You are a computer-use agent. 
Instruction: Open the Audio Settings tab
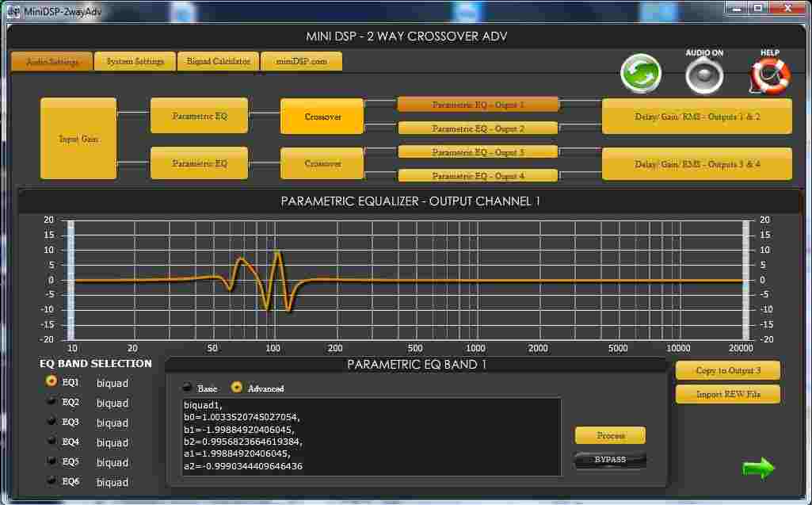click(52, 61)
